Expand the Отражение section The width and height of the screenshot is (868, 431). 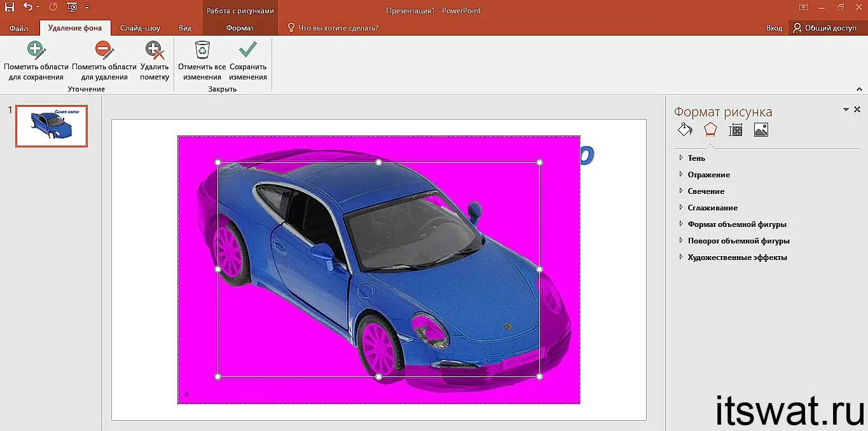704,175
